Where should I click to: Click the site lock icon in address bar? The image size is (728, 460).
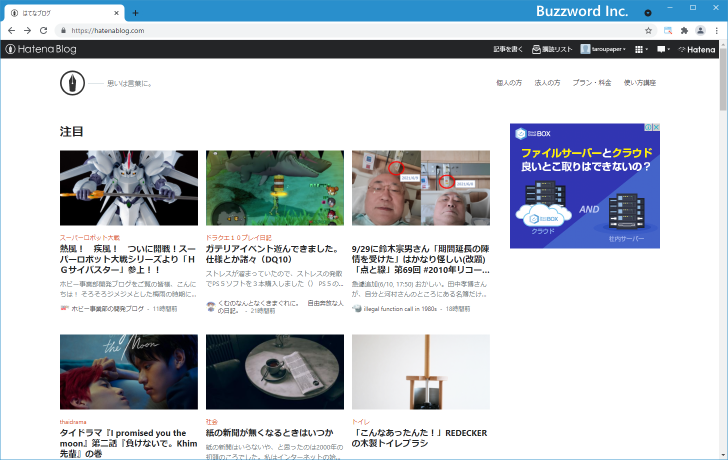(x=64, y=31)
